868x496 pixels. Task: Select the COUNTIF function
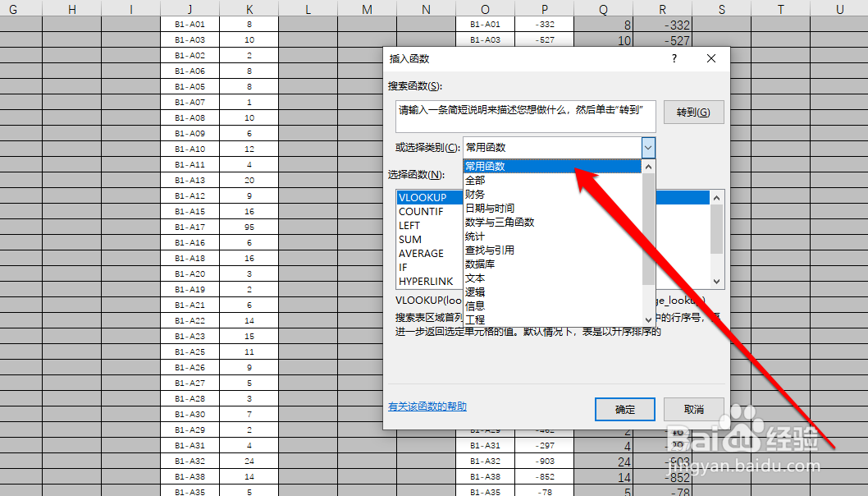422,211
